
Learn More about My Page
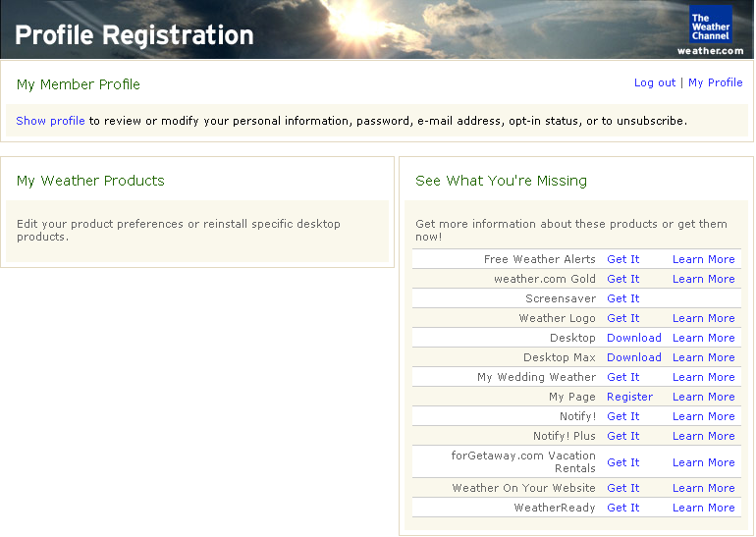703,397
